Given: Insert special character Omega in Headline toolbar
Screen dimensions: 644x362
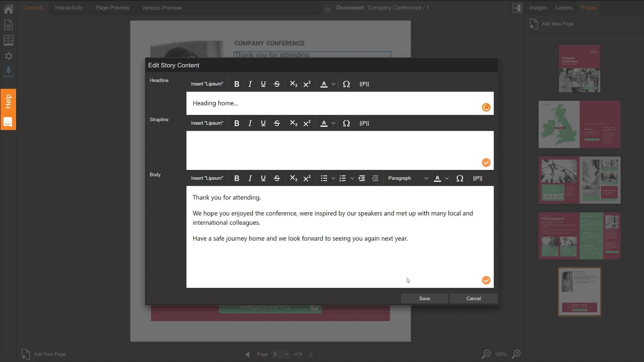Looking at the screenshot, I should (346, 84).
